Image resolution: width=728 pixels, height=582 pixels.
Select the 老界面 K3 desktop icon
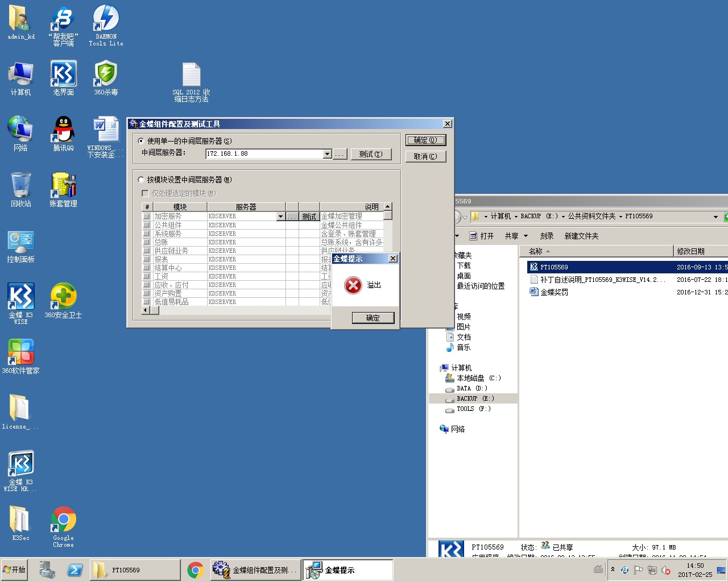[x=63, y=78]
